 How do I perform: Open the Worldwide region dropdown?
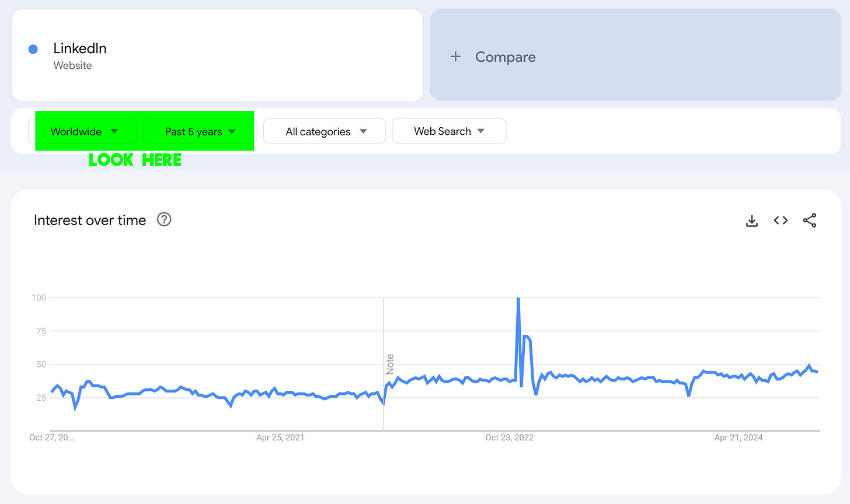coord(83,131)
